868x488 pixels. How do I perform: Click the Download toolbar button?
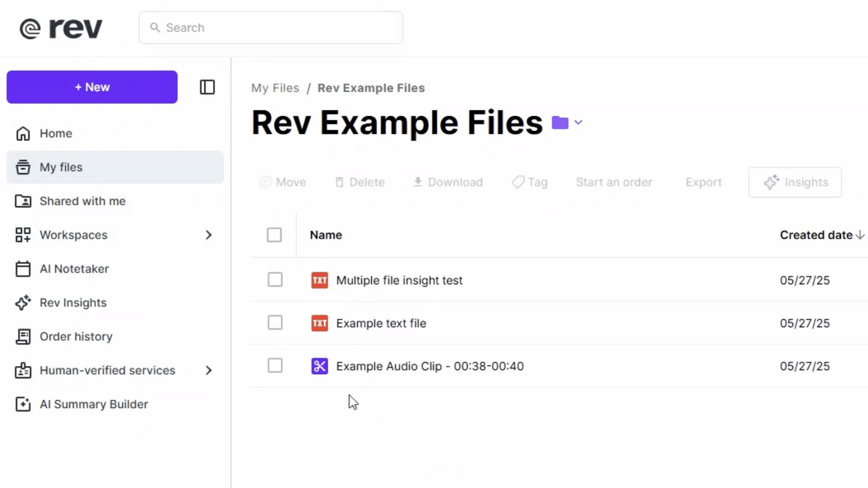448,182
